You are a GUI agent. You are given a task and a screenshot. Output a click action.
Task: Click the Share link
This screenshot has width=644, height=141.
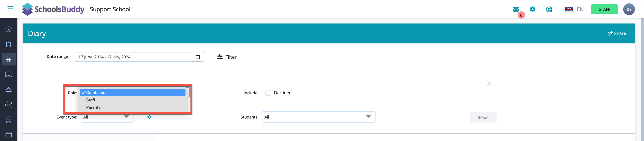pyautogui.click(x=617, y=34)
